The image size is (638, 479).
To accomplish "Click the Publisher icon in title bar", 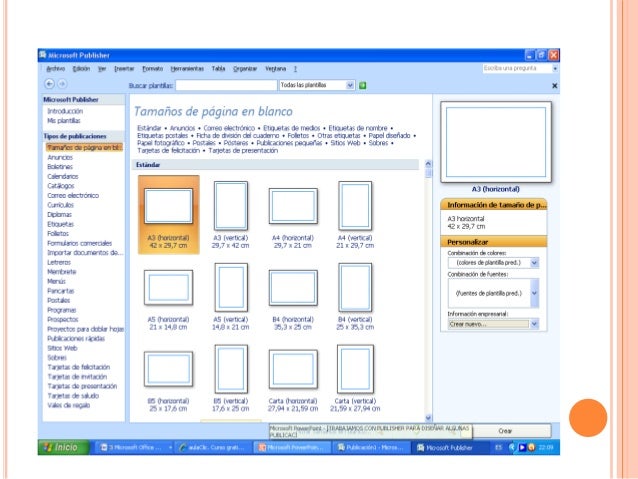I will pyautogui.click(x=43, y=55).
